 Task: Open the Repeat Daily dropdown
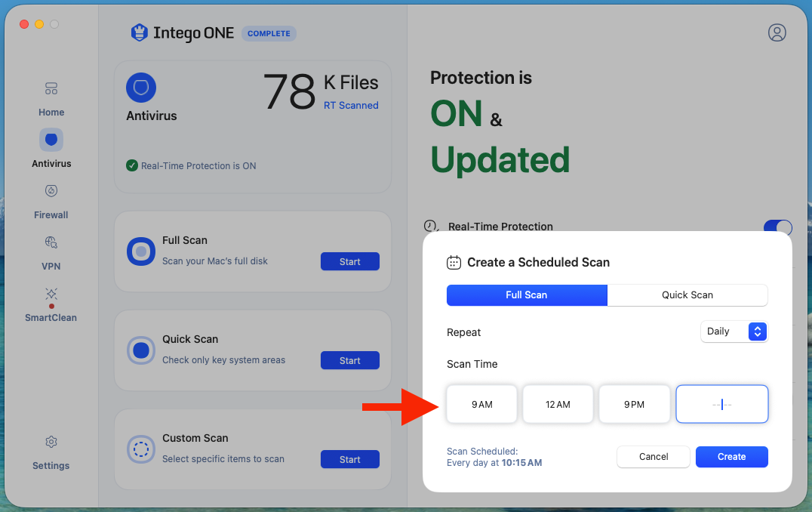point(734,332)
